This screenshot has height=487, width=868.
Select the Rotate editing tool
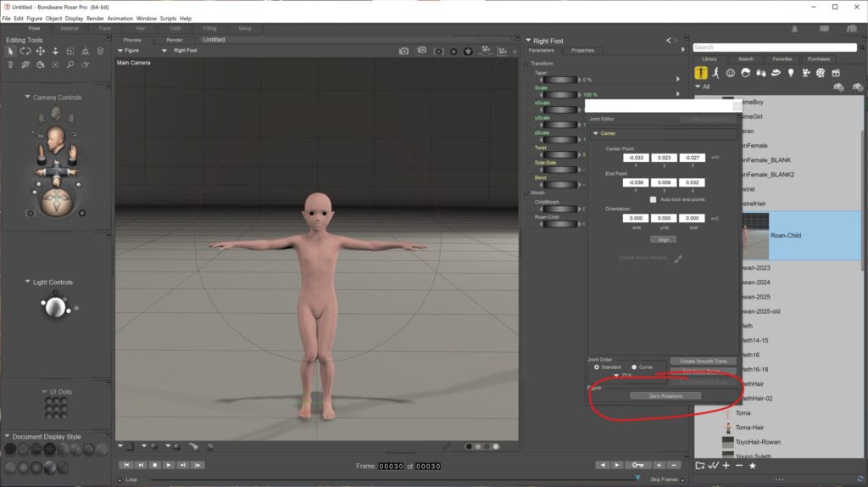[25, 51]
